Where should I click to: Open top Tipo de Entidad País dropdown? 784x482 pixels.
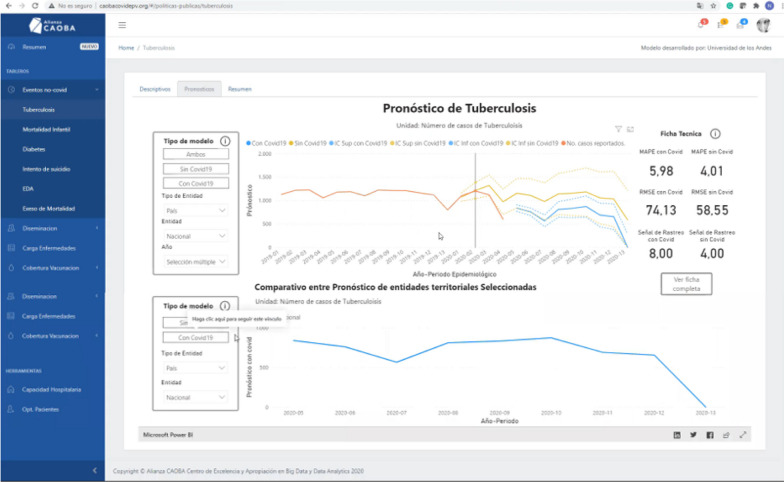point(195,209)
